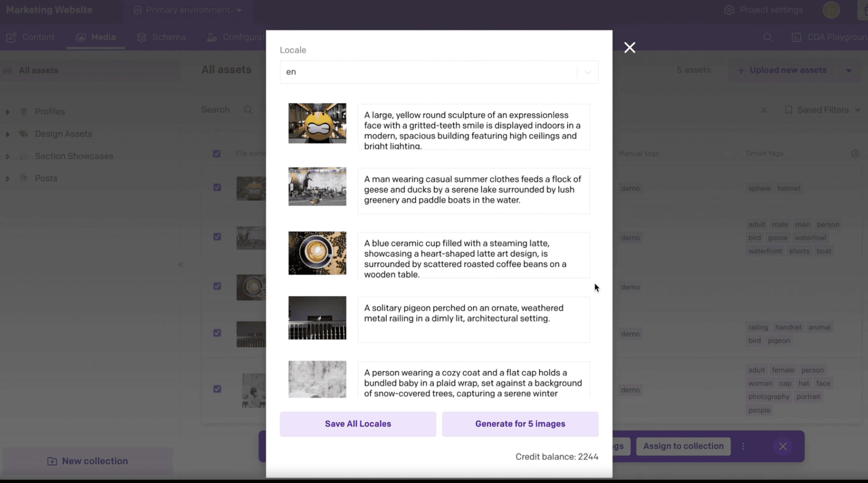Viewport: 868px width, 483px height.
Task: Toggle the select-all assets checkbox
Action: click(x=217, y=154)
